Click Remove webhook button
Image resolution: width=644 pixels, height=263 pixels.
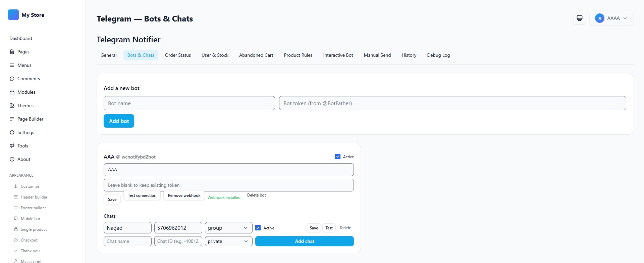click(184, 195)
